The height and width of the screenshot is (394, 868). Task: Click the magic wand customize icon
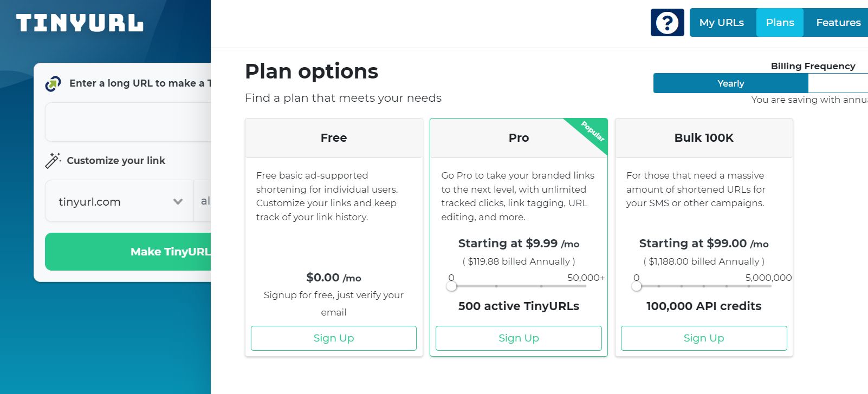pyautogui.click(x=53, y=160)
